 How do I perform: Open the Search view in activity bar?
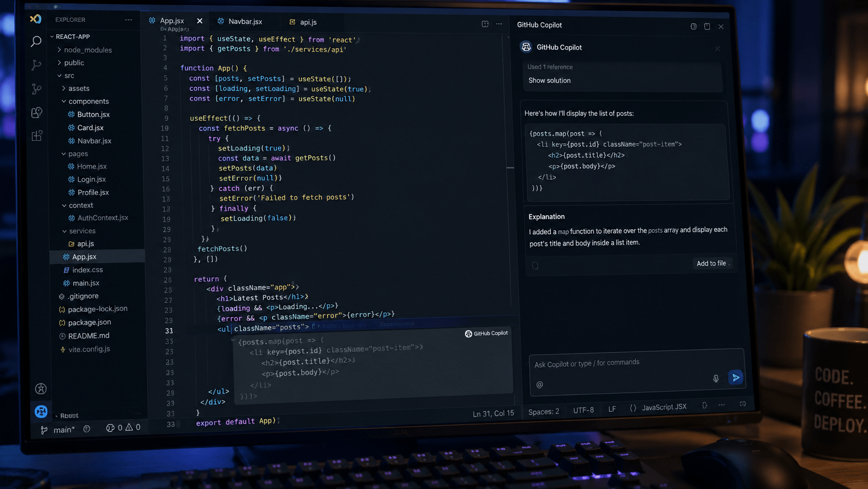(x=36, y=41)
